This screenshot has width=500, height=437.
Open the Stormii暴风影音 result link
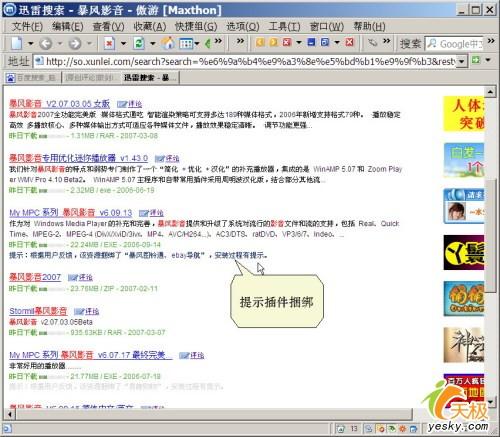(38, 311)
